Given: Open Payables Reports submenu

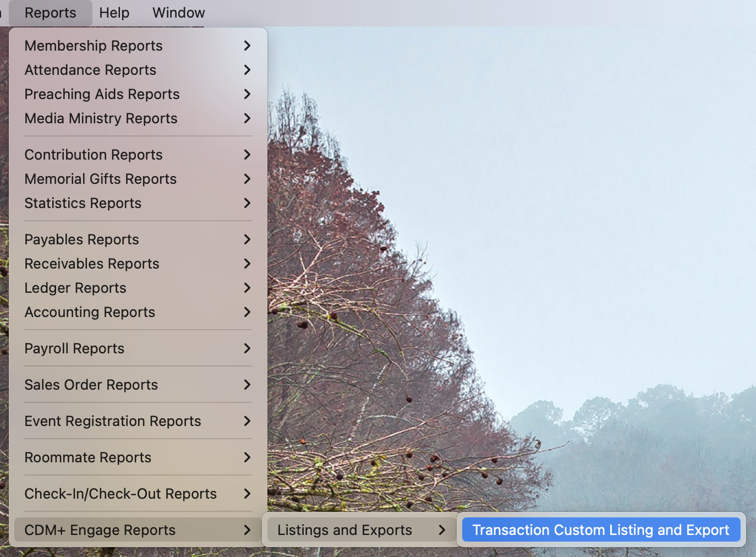Looking at the screenshot, I should (x=81, y=239).
